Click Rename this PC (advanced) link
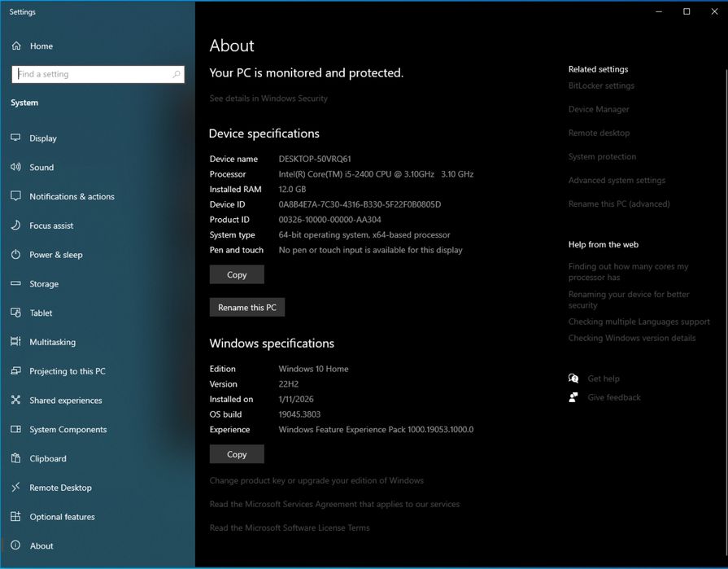The width and height of the screenshot is (728, 569). coord(619,204)
